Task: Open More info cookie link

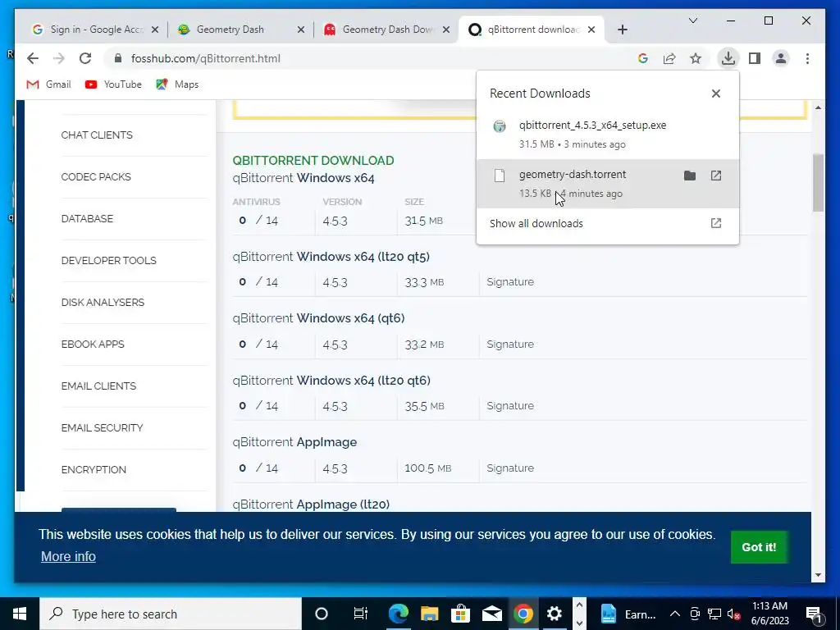Action: 68,557
